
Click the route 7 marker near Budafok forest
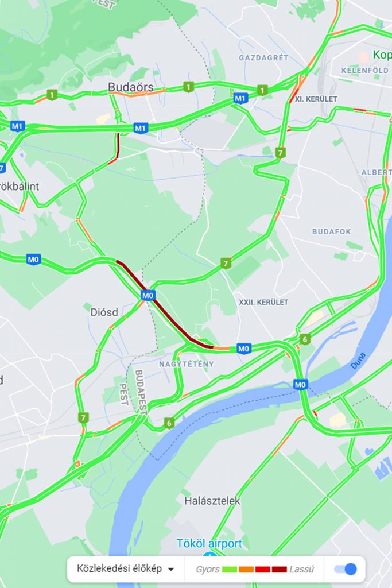tap(225, 263)
